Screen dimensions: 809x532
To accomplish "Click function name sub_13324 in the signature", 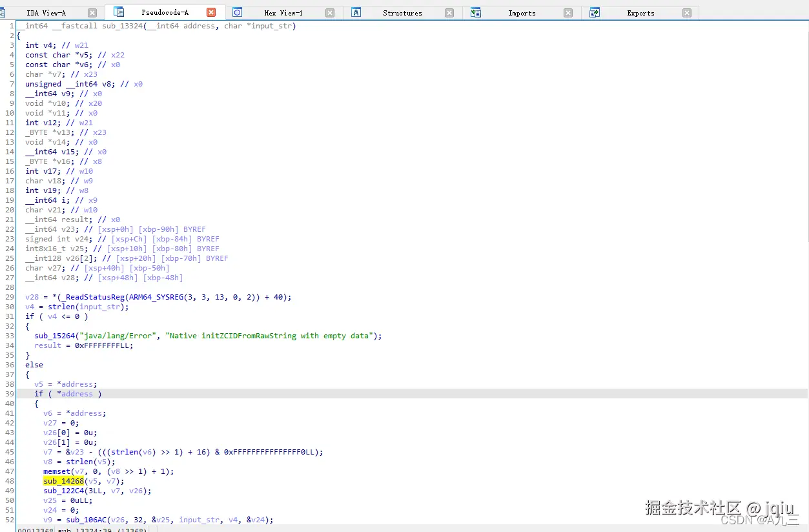I will click(x=124, y=26).
